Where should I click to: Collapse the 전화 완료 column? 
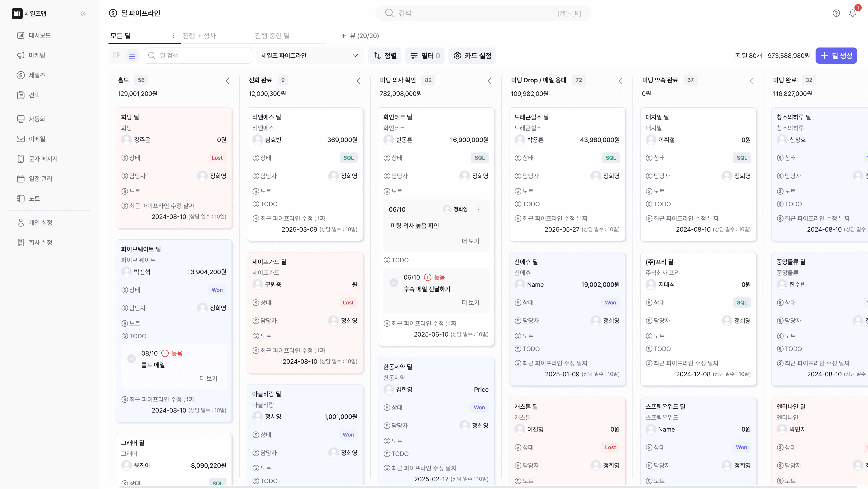359,81
